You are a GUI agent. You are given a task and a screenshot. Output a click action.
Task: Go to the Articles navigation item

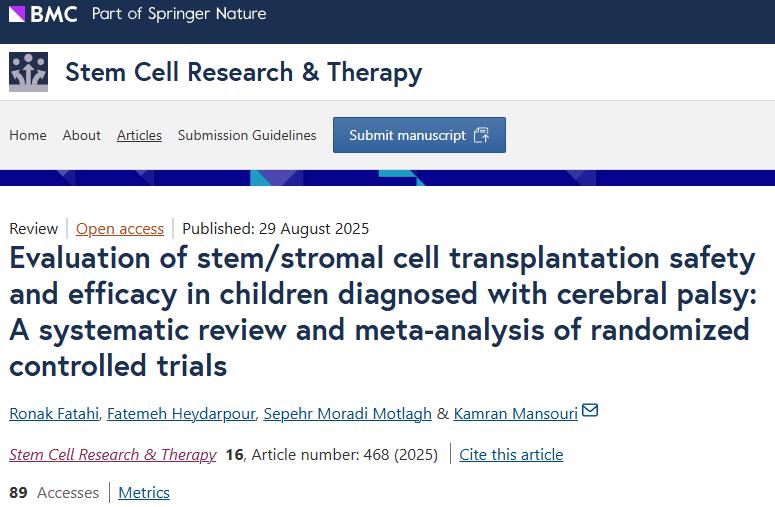pos(139,135)
